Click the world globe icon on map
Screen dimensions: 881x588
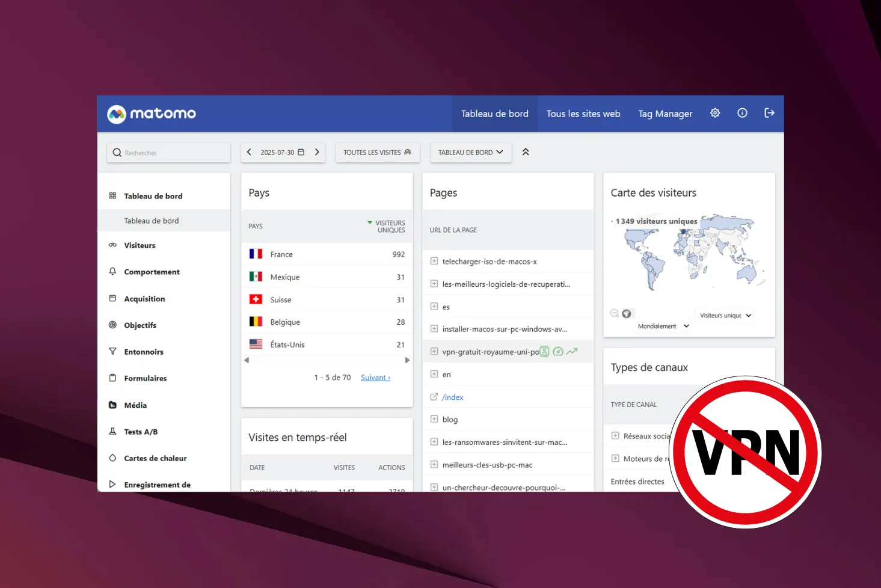(x=627, y=314)
